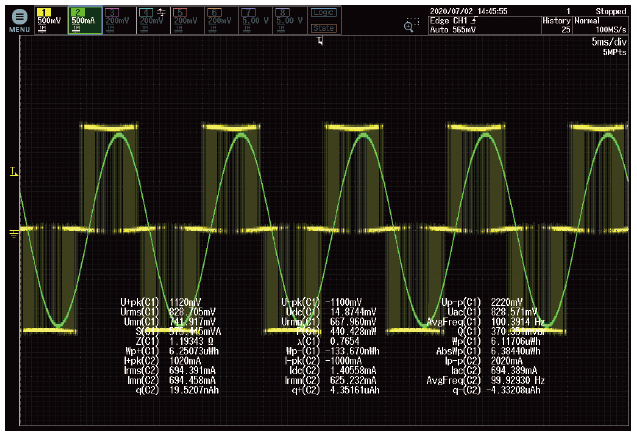Open the History 25 box
This screenshot has width=637, height=439.
click(x=557, y=25)
